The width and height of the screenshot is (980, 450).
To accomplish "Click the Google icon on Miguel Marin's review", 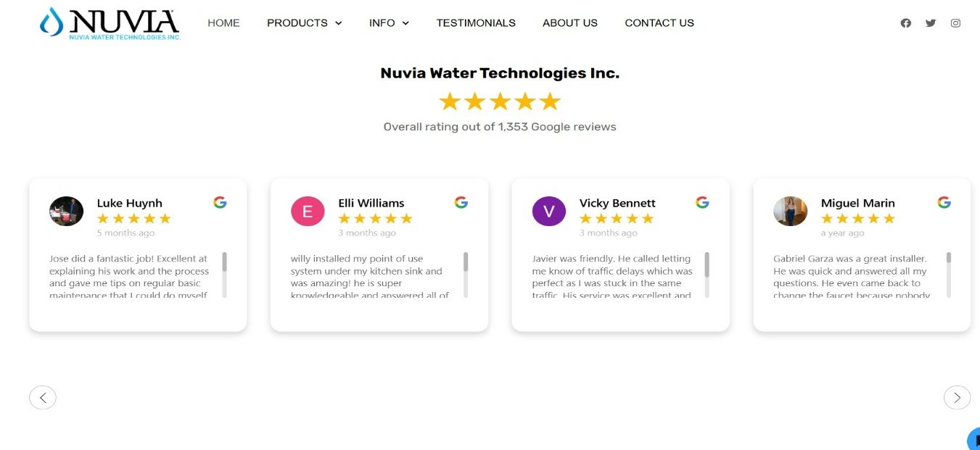I will pos(944,202).
